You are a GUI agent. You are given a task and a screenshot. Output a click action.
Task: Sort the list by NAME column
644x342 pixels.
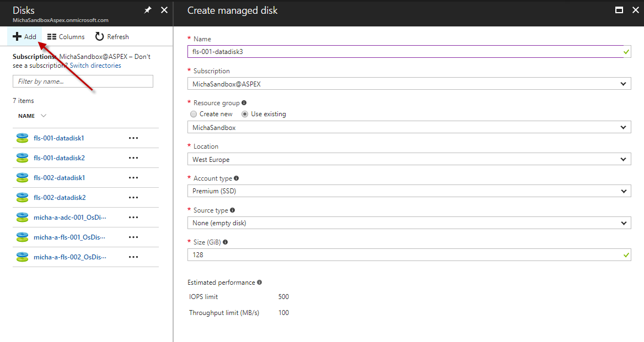(32, 116)
